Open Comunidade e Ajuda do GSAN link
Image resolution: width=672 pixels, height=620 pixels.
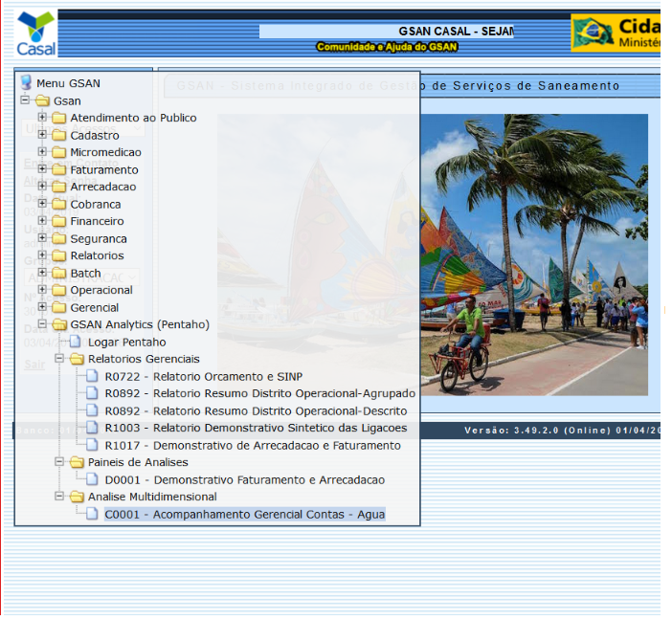387,47
